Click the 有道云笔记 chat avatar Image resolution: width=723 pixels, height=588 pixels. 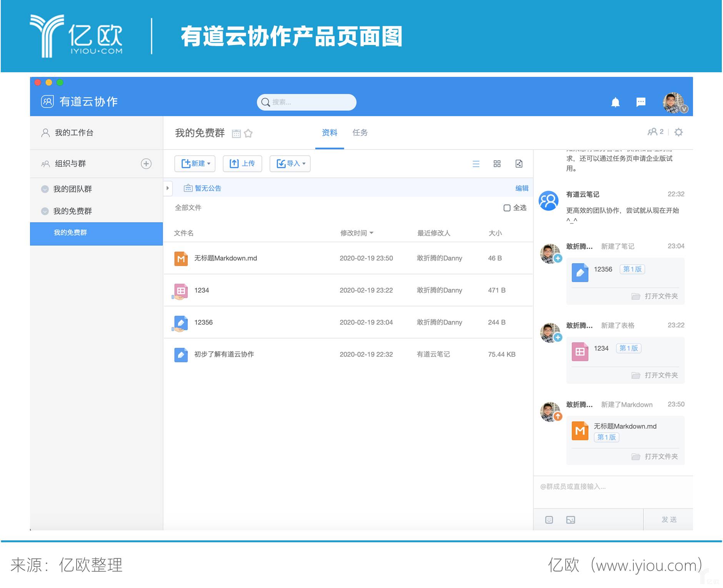pyautogui.click(x=549, y=201)
